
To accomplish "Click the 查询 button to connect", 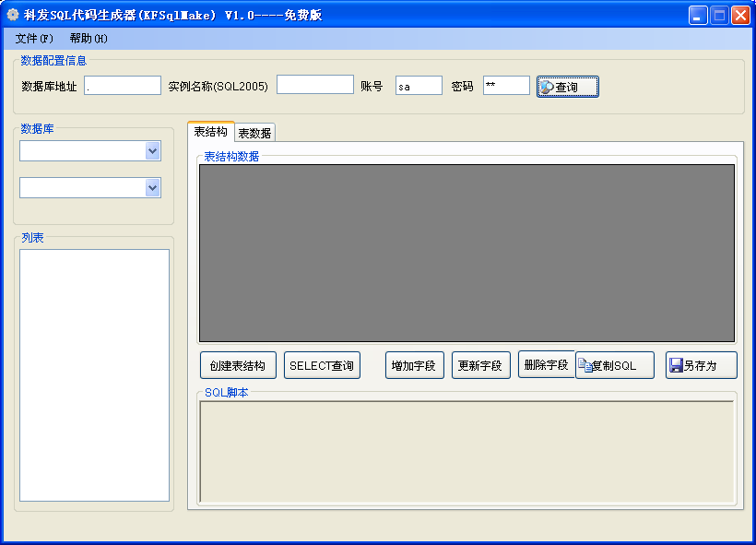I will [567, 85].
